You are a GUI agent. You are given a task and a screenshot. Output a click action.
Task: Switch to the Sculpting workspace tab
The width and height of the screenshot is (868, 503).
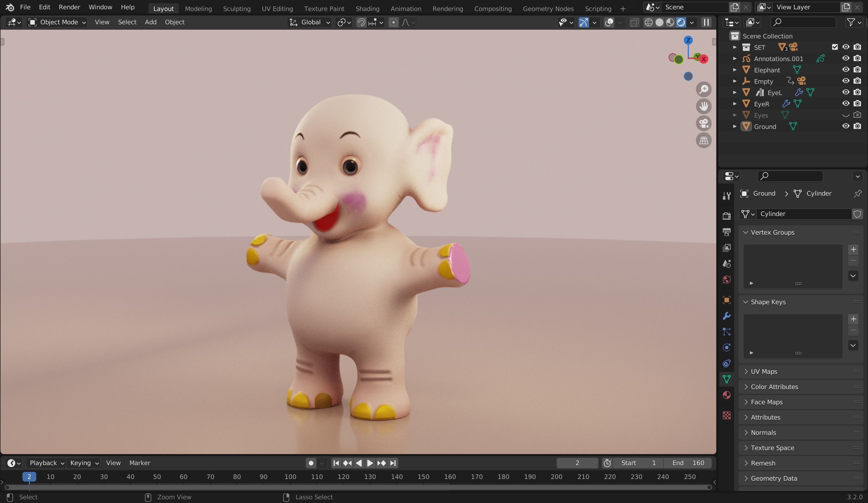pos(236,8)
